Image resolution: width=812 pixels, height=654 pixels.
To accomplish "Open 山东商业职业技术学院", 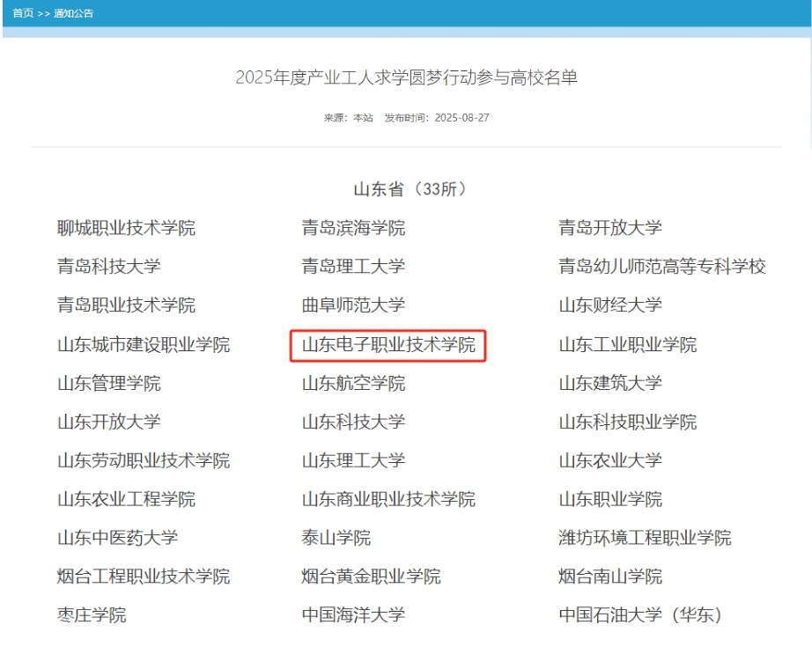I will [388, 499].
